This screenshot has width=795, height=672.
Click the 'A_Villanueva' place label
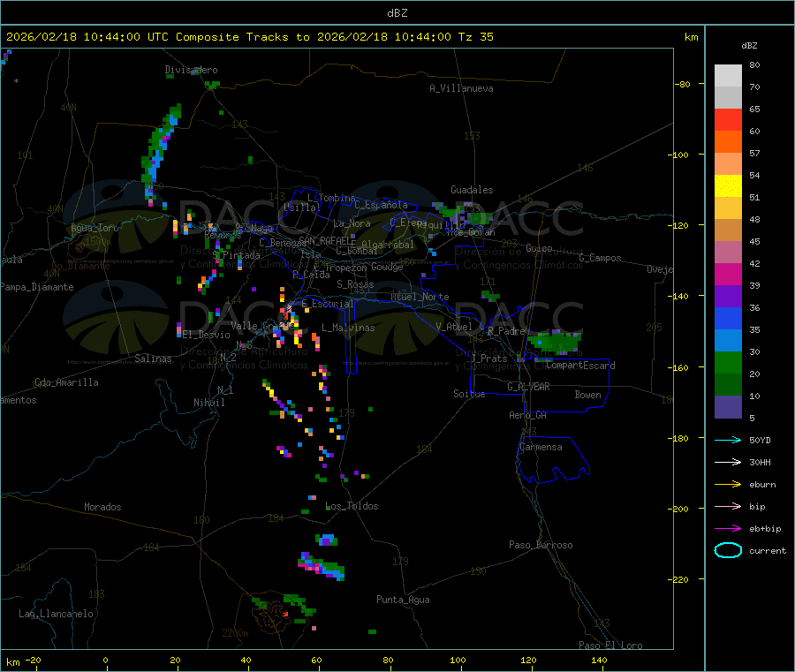point(461,88)
